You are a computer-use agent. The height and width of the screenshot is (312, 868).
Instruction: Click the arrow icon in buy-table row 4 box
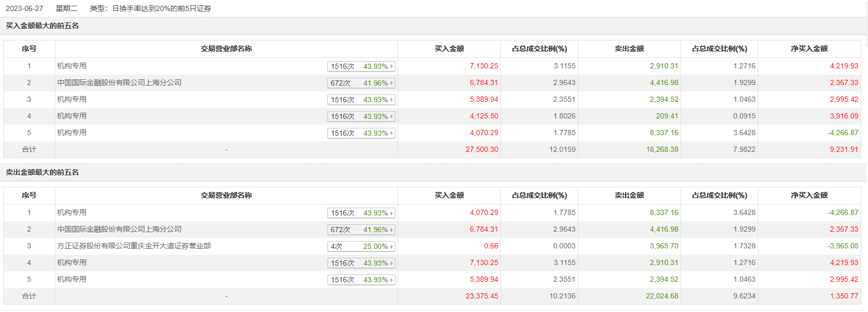coord(392,116)
